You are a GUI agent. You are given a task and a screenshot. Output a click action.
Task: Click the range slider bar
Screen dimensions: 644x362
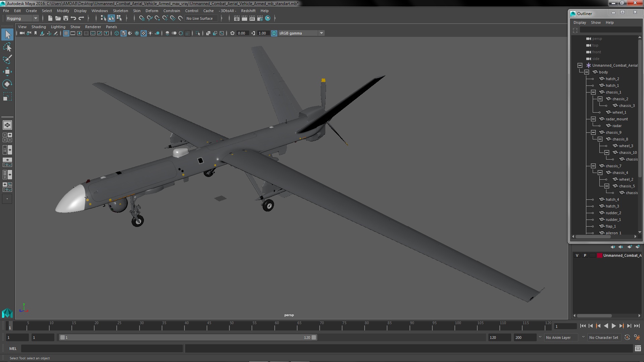[188, 338]
